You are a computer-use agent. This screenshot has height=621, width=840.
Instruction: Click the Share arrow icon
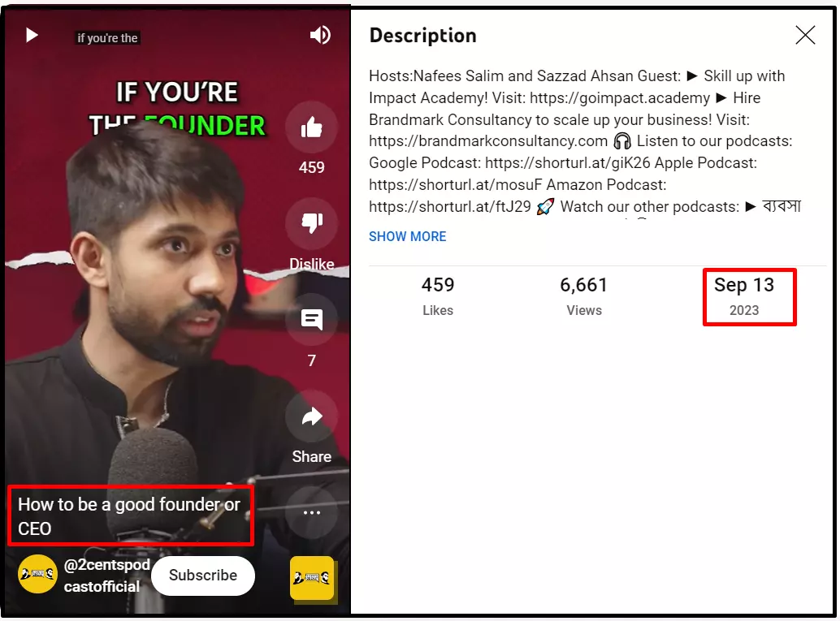click(x=312, y=416)
